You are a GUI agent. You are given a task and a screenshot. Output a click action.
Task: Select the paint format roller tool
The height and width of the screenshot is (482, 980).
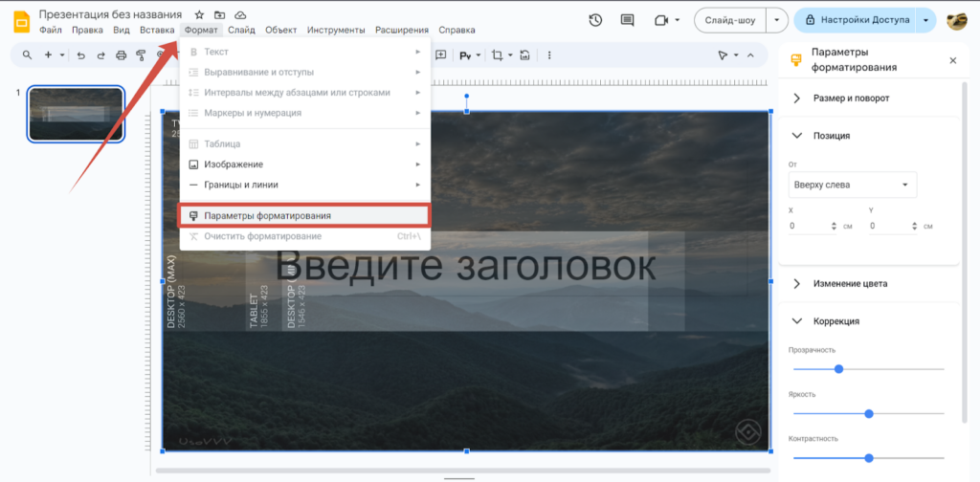[141, 55]
